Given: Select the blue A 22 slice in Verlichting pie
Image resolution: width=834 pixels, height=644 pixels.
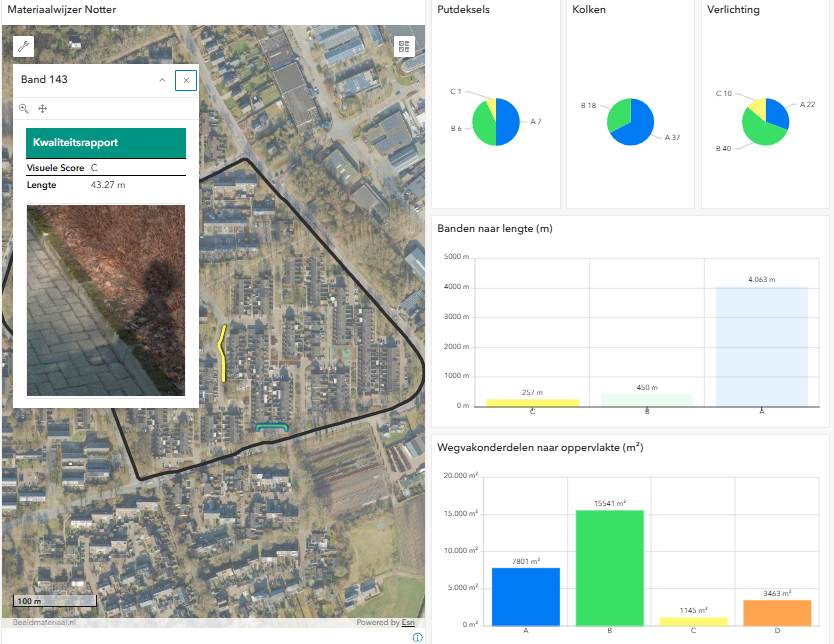Looking at the screenshot, I should click(x=777, y=113).
